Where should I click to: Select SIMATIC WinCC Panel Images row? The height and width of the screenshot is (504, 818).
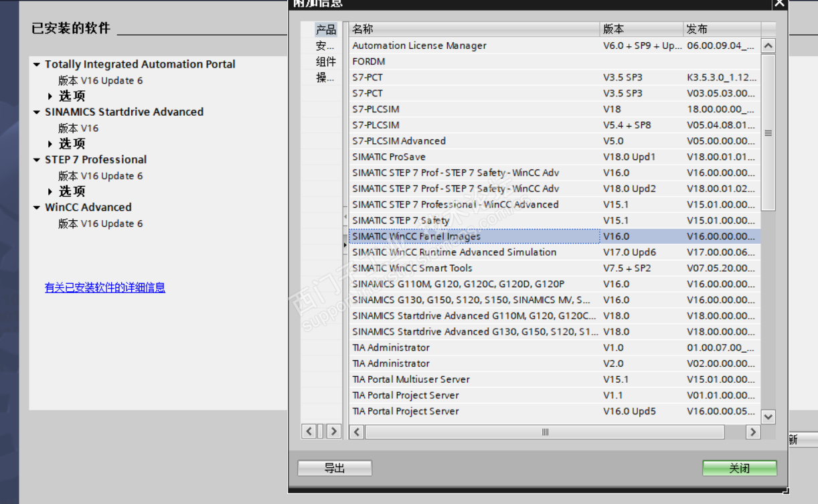pos(554,236)
